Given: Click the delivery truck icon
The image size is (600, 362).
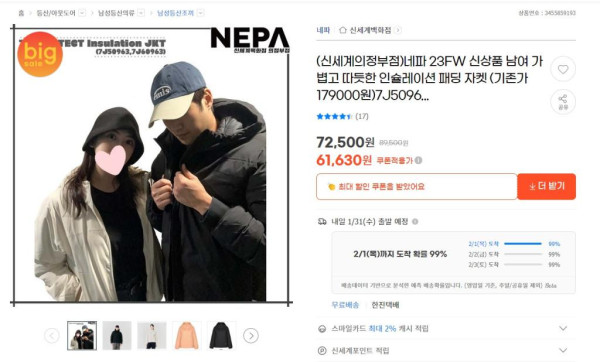Looking at the screenshot, I should click(x=322, y=221).
